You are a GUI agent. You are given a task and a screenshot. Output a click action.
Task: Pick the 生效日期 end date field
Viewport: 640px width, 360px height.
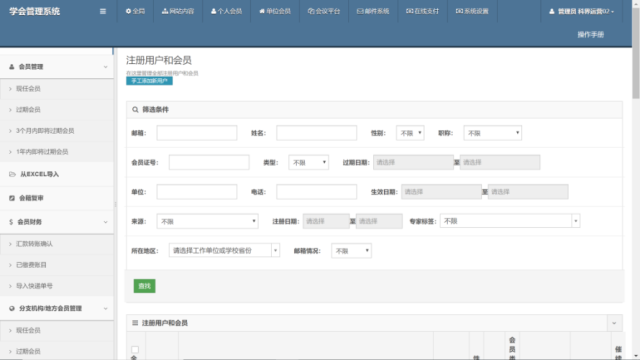tap(528, 192)
